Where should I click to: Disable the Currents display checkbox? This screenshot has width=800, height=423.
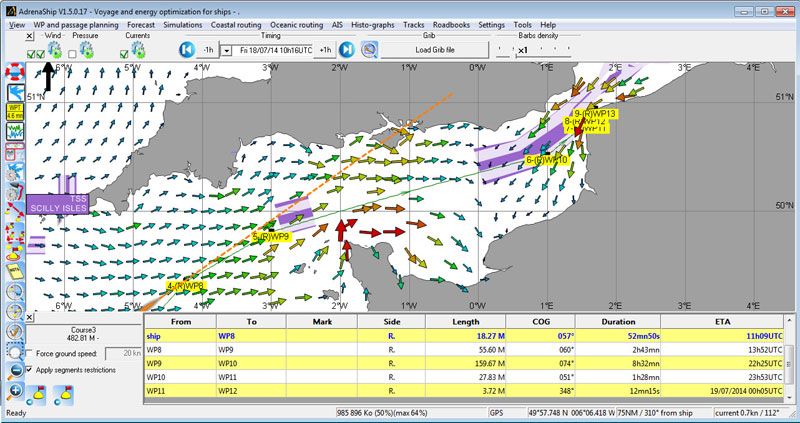(124, 54)
